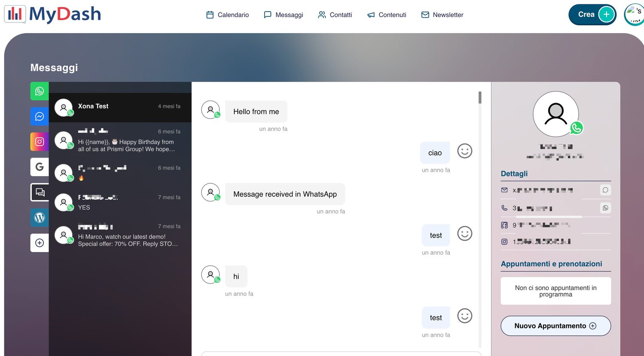
Task: Click 'Non ci sono appuntamenti in programma' box
Action: (556, 291)
